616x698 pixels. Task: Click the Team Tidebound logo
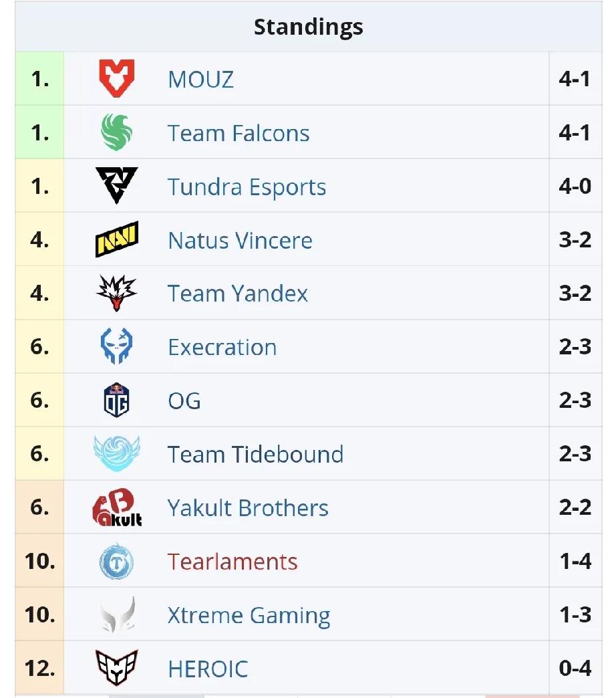(116, 454)
